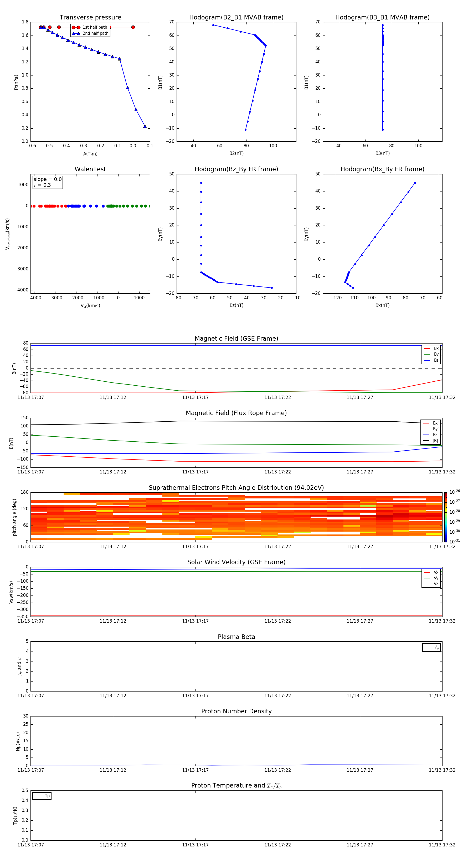
Task: Click 'Proton Number Density' plot title
Action: coord(236,711)
